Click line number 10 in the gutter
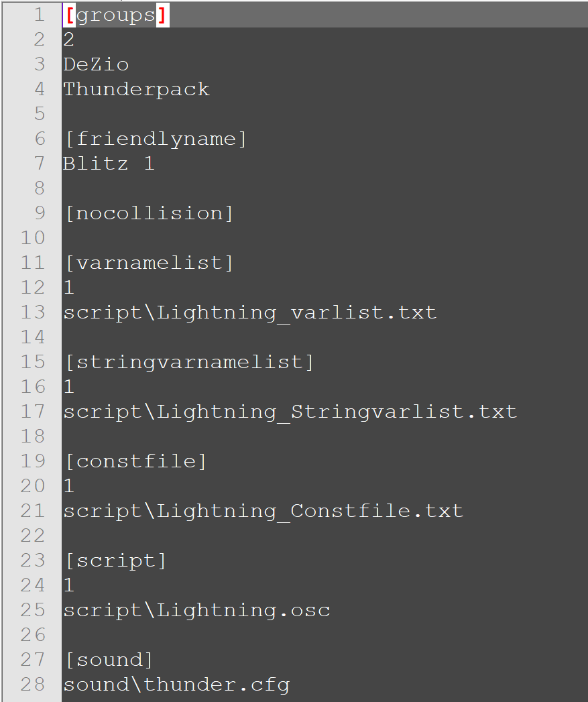Viewport: 588px width, 702px height. (32, 238)
